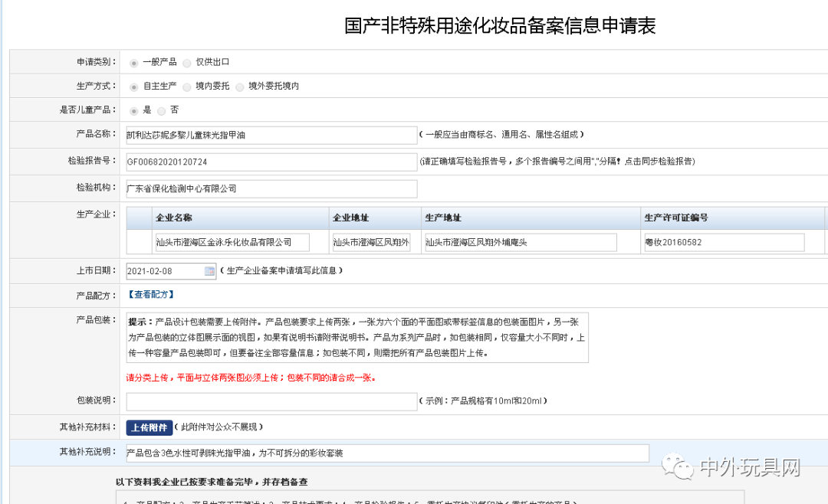The image size is (828, 504).
Task: Choose 自主生产 production method
Action: pos(134,87)
